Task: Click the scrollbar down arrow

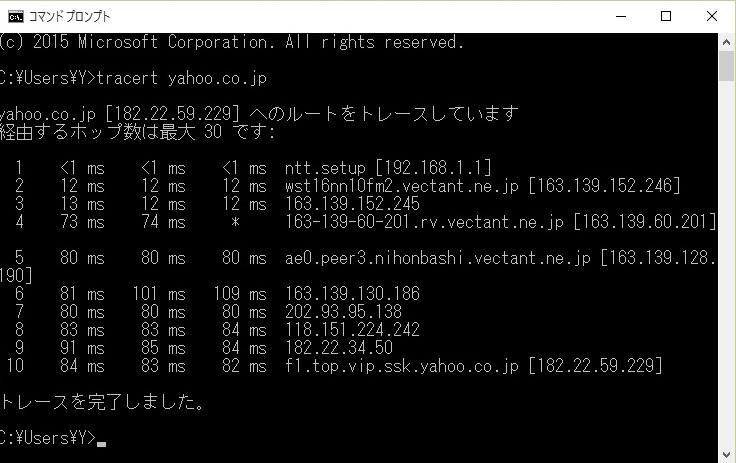Action: [727, 454]
